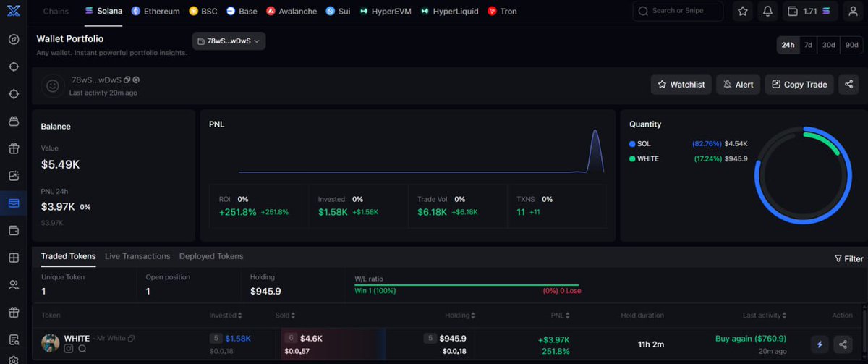This screenshot has width=868, height=364.
Task: Switch to the Tron chain tab
Action: 502,12
